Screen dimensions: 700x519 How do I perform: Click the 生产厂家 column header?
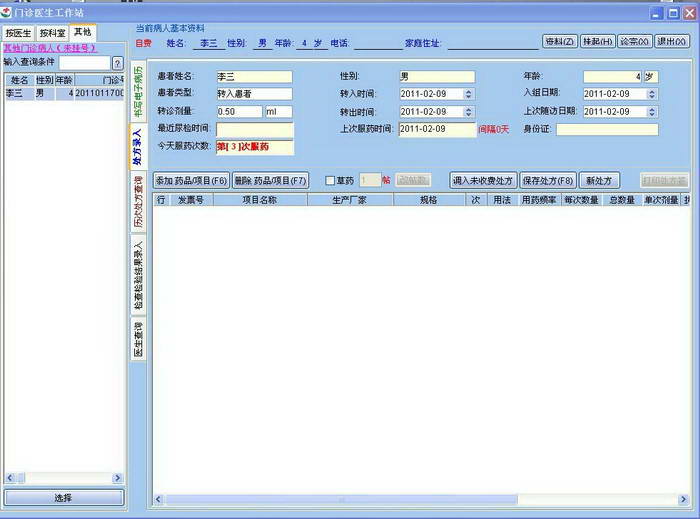tap(350, 200)
